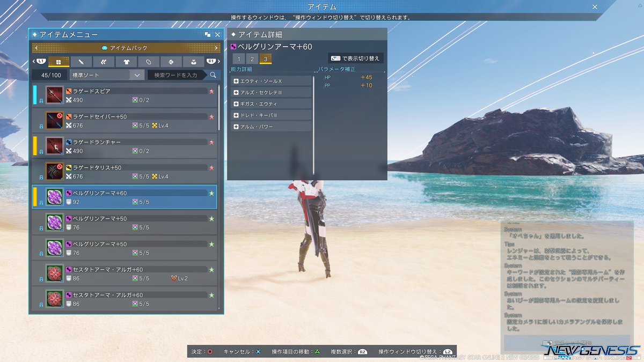Click the HP +45 parameter value
This screenshot has width=644, height=362.
click(x=367, y=77)
